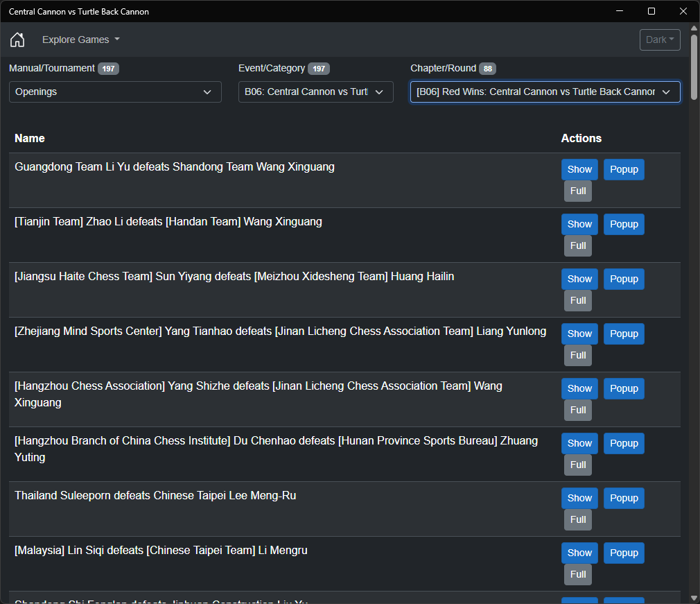The width and height of the screenshot is (700, 604).
Task: Go to the home icon
Action: [17, 40]
